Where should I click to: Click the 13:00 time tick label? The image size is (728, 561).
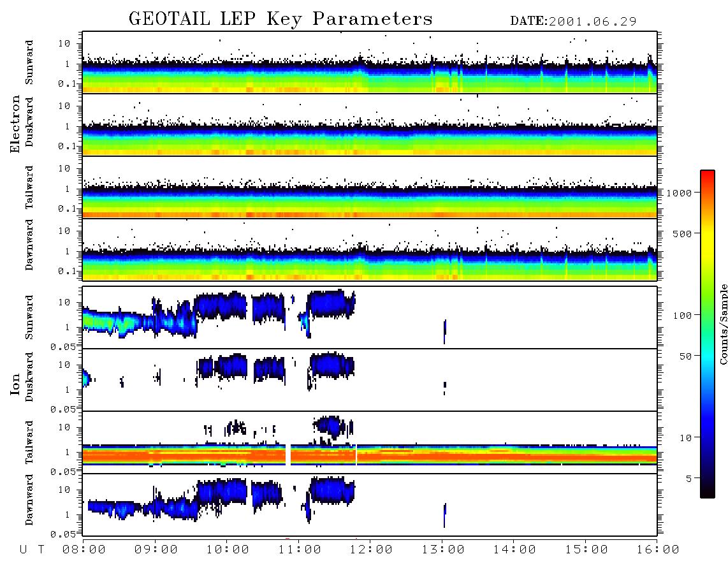coord(442,550)
